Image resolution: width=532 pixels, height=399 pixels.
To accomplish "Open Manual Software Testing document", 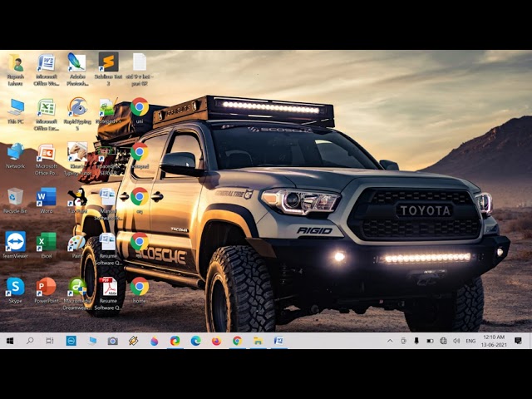I will (x=108, y=197).
